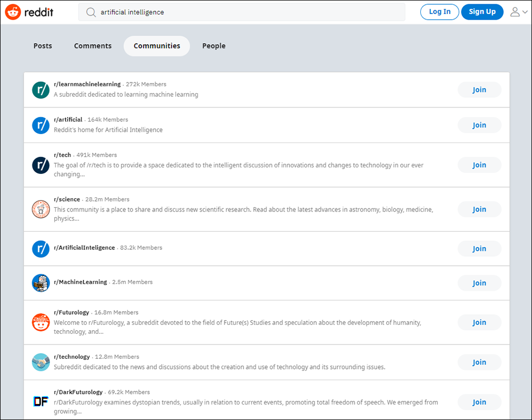
Task: Join the r/DarkFuturology community
Action: point(479,402)
